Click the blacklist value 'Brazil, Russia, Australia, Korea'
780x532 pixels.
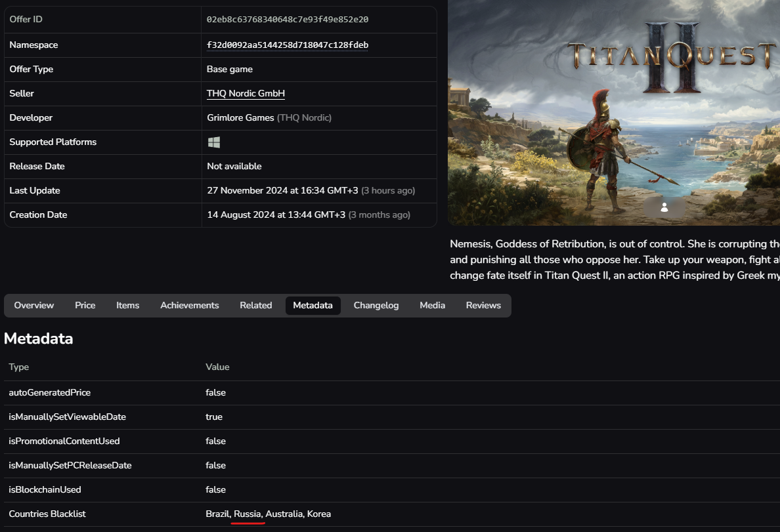pos(268,514)
